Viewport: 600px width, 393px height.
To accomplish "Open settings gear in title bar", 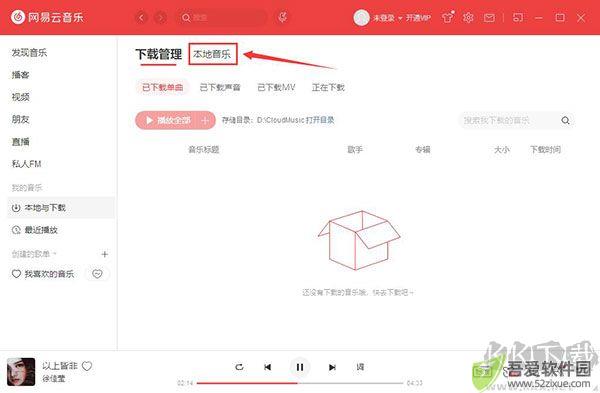I will [x=468, y=18].
